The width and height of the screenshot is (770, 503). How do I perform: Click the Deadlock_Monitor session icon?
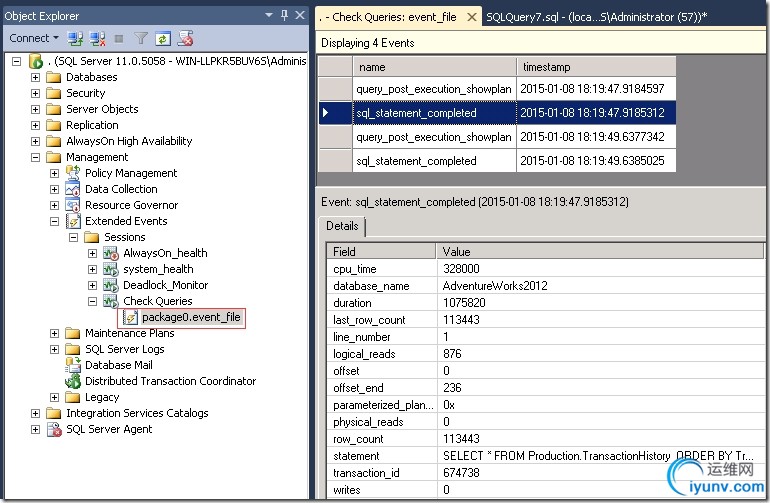111,285
